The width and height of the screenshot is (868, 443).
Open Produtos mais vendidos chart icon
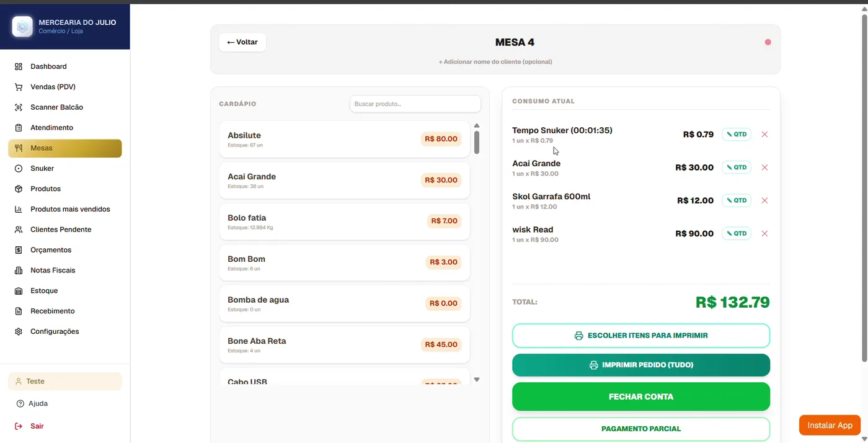19,209
